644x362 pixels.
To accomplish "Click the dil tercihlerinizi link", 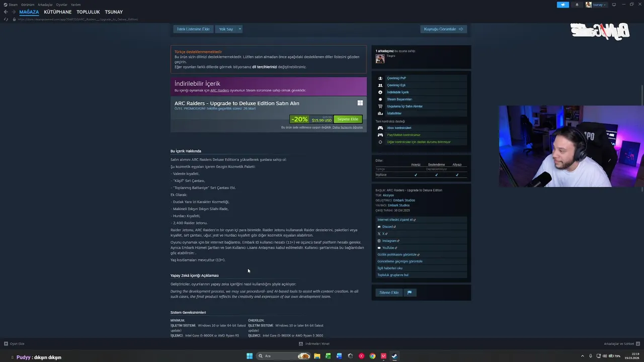I will pos(265,67).
